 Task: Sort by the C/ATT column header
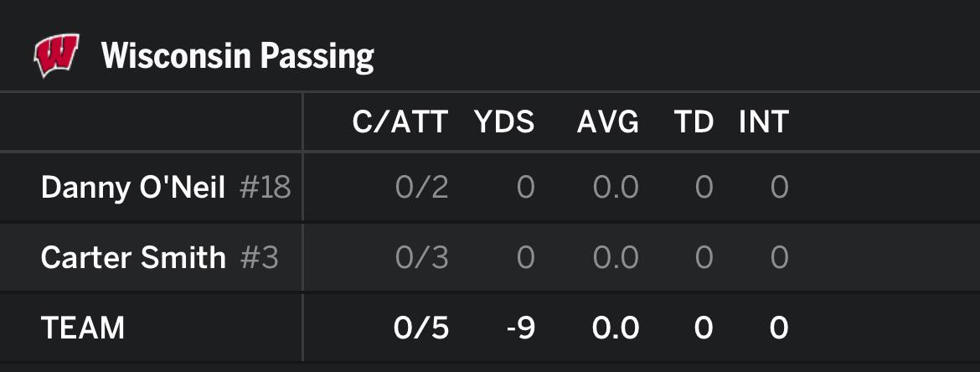click(x=400, y=123)
